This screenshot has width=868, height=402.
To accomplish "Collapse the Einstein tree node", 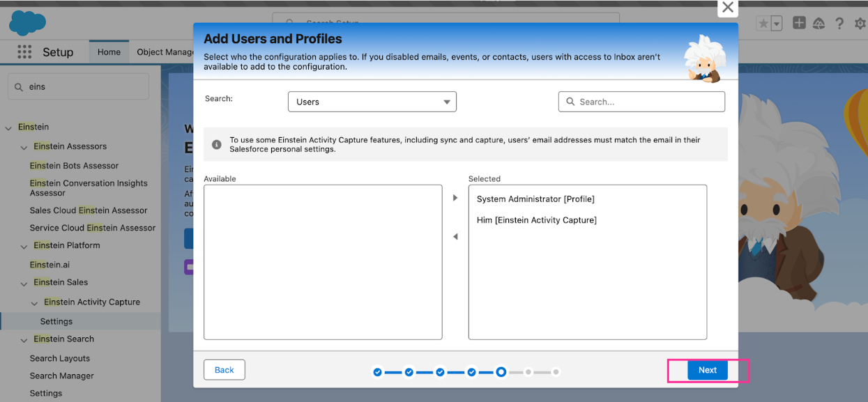I will pos(8,127).
